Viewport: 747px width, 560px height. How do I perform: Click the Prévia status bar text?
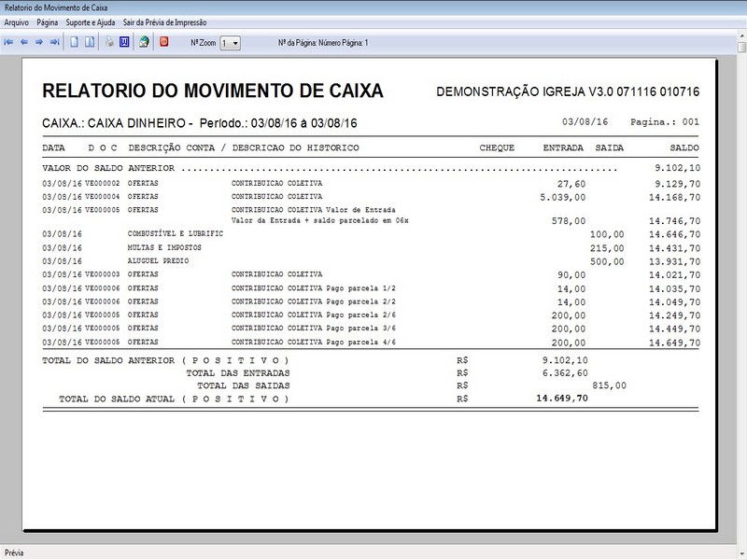point(14,553)
